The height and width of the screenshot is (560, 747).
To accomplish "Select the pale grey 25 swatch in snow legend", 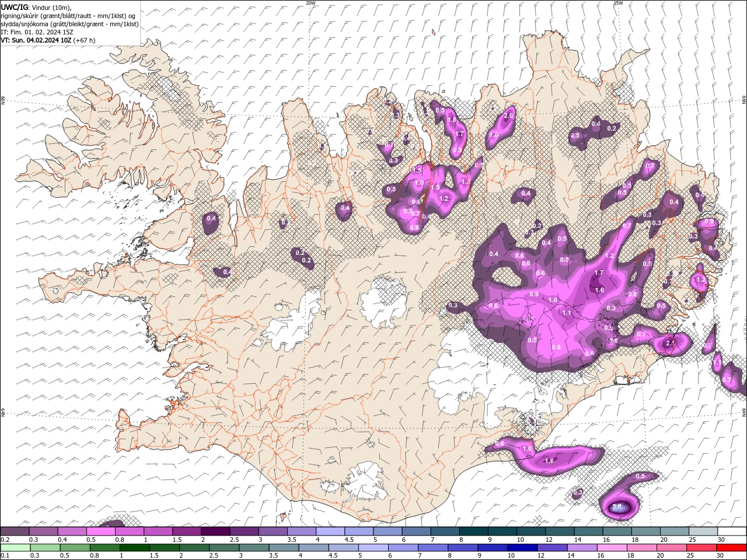I will coord(703,531).
